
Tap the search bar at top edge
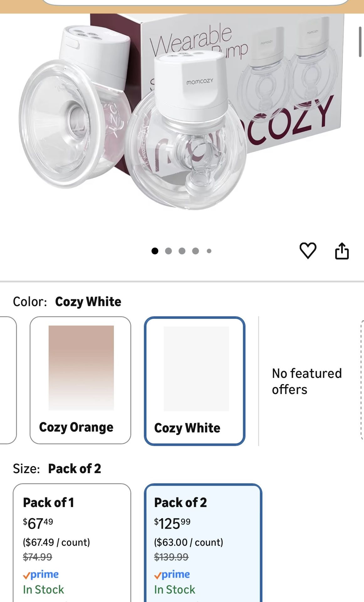pos(195,3)
